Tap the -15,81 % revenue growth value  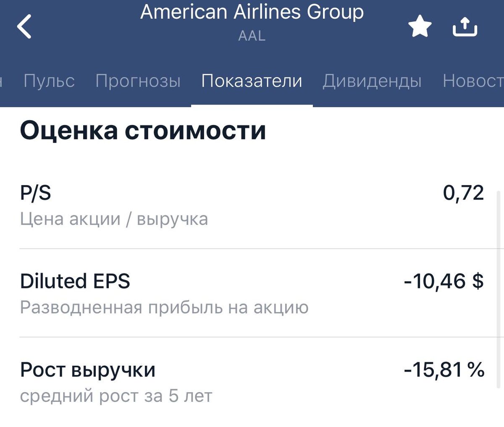coord(444,370)
